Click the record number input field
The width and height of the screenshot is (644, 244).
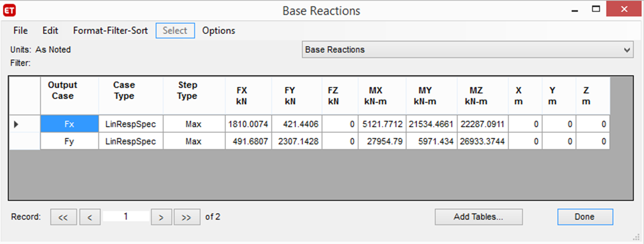click(126, 217)
